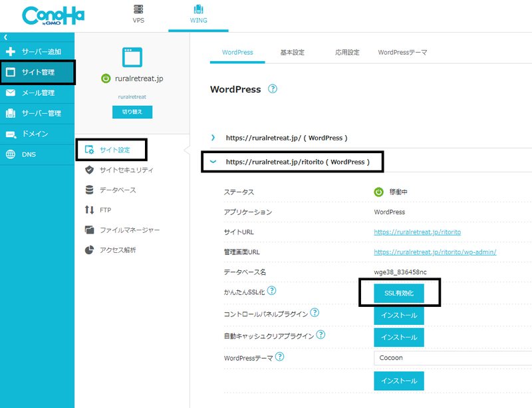Open ドメイン in the sidebar
The height and width of the screenshot is (408, 532).
click(x=37, y=134)
